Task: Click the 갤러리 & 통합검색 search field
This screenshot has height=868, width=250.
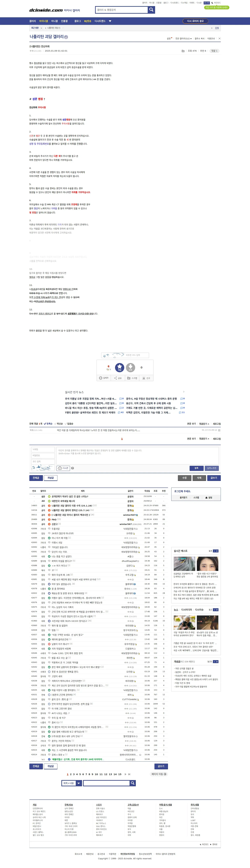Action: click(122, 10)
